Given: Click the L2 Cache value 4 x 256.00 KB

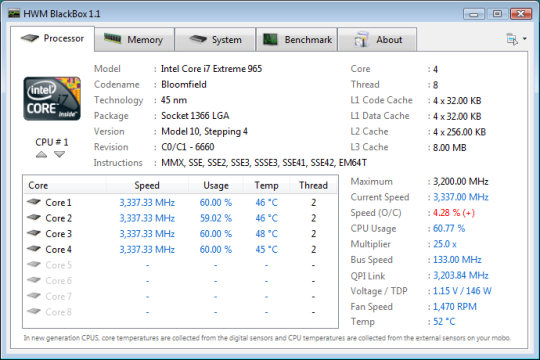Looking at the screenshot, I should (459, 132).
